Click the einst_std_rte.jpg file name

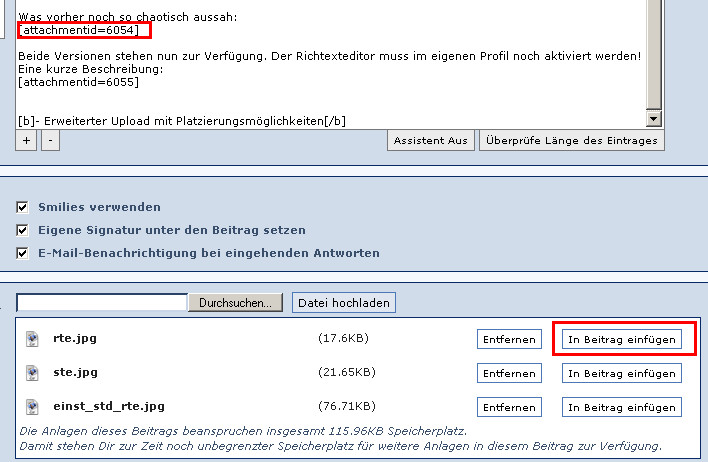109,406
